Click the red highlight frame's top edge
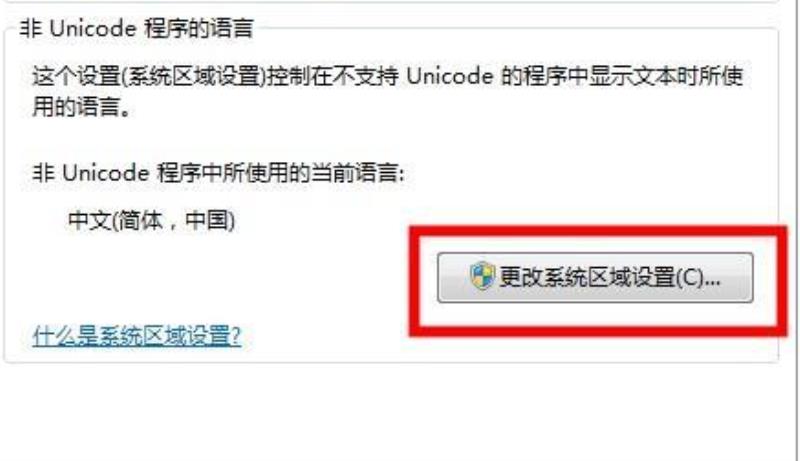 (598, 232)
